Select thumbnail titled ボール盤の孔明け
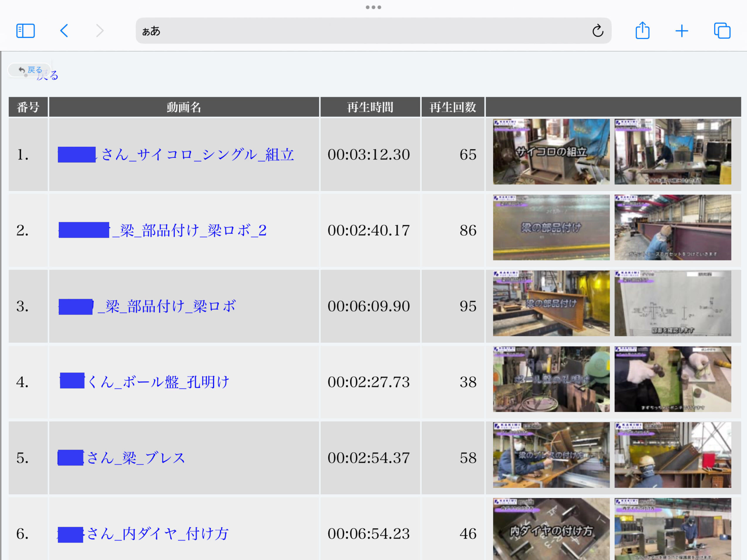This screenshot has height=560, width=747. pos(551,379)
